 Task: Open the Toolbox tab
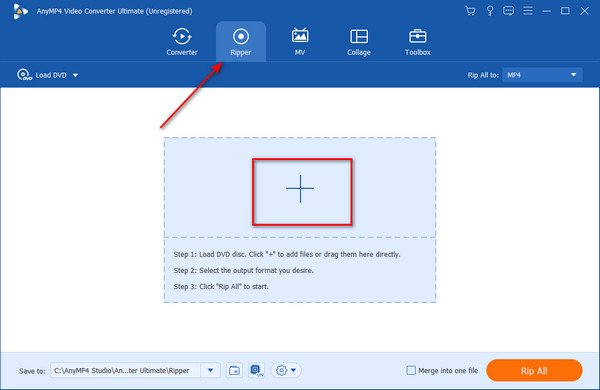click(417, 42)
